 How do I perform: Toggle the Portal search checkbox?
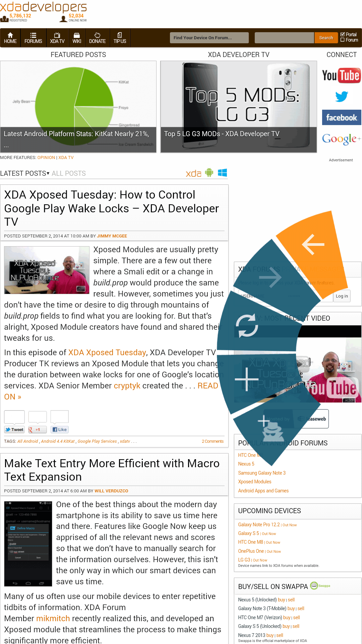point(343,35)
